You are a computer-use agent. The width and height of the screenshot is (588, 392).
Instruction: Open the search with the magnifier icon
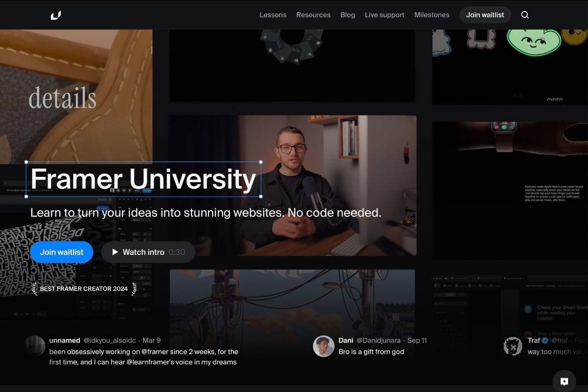(525, 15)
